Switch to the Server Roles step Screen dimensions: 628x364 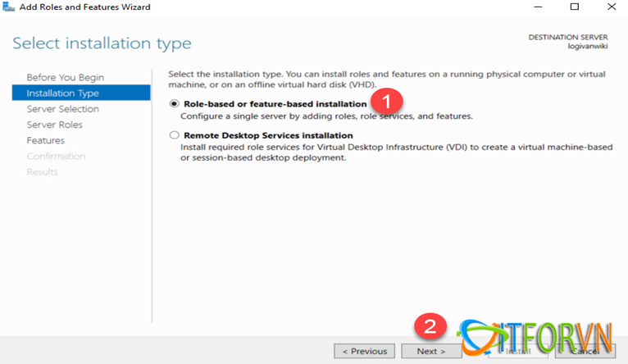(x=54, y=125)
